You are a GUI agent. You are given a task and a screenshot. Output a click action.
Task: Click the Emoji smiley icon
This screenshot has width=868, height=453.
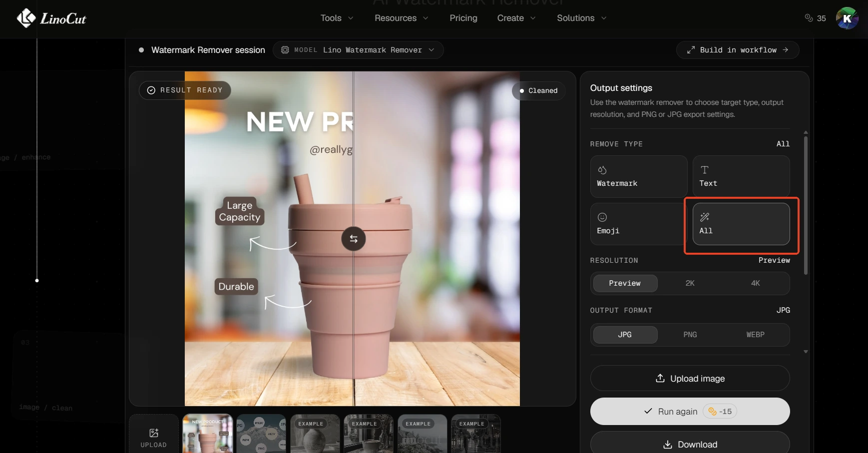[602, 217]
